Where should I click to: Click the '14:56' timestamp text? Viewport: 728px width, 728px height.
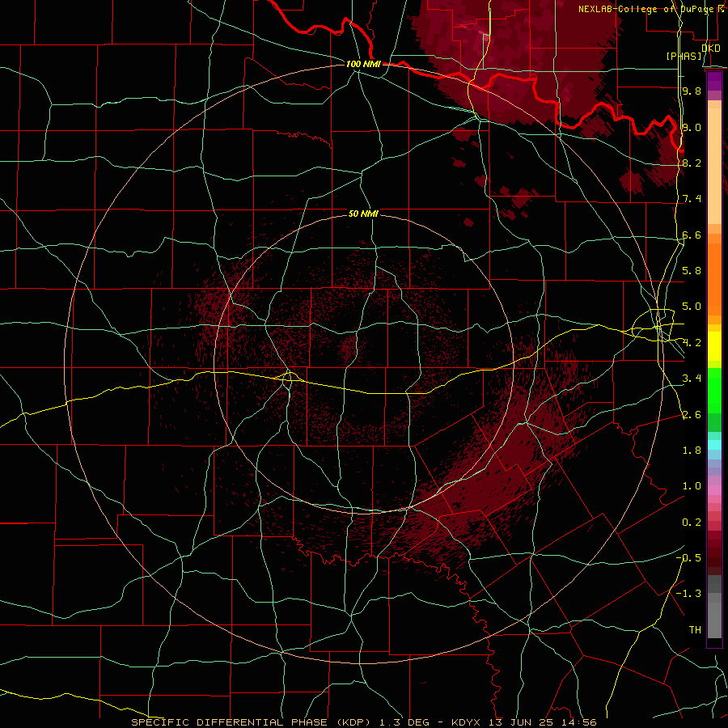click(x=581, y=722)
